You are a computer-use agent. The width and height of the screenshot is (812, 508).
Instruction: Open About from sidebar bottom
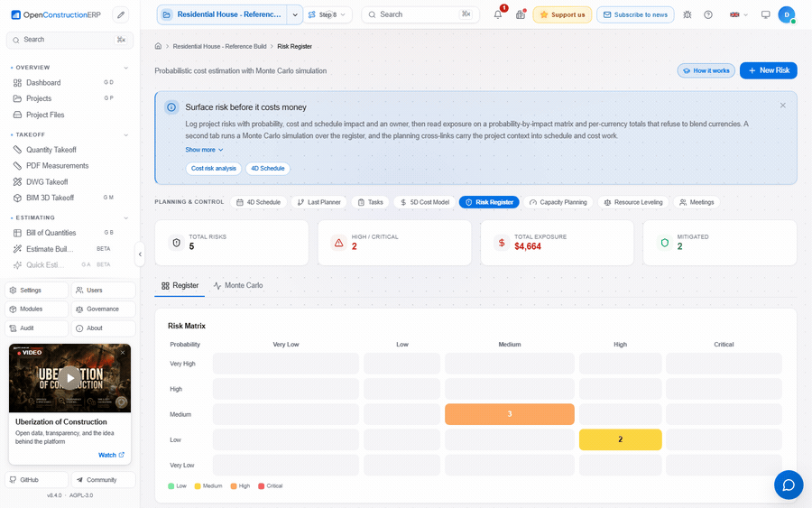coord(104,328)
